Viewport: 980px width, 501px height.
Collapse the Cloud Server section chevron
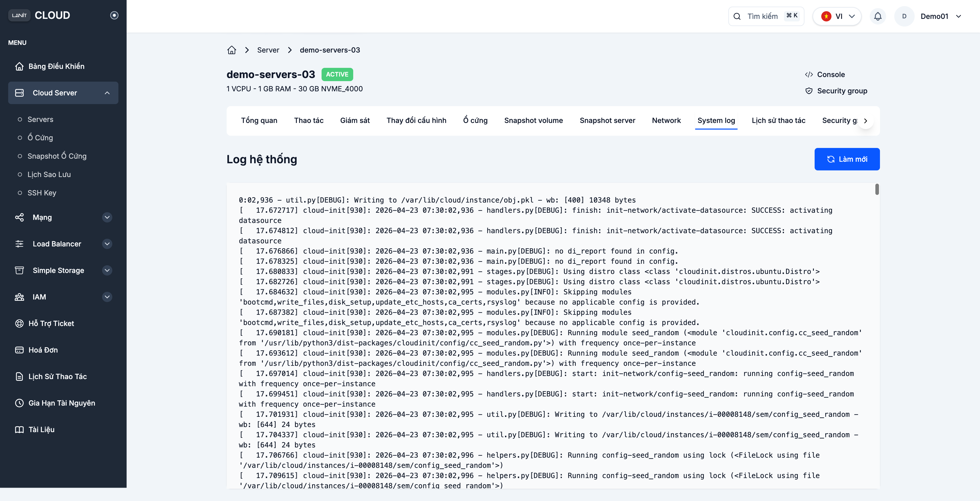coord(107,93)
